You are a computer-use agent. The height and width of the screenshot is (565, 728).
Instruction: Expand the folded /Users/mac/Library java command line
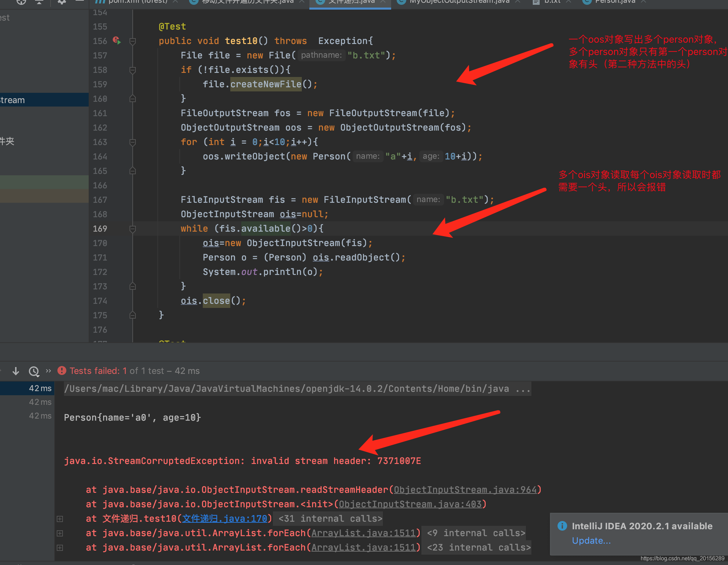point(297,389)
